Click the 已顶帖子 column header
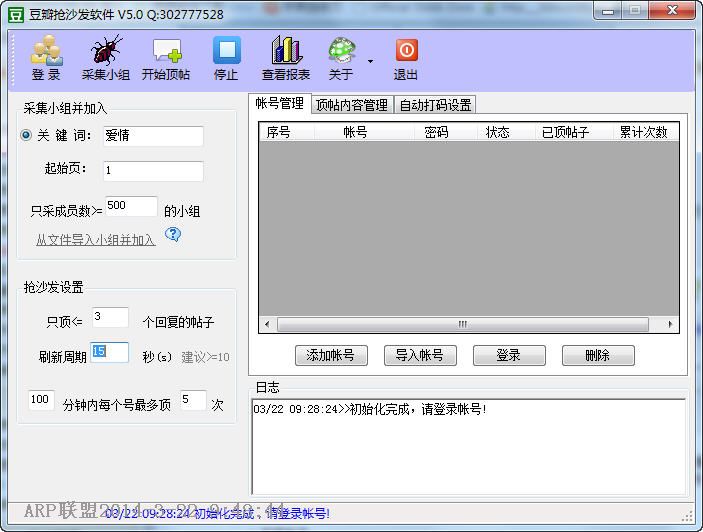Image resolution: width=703 pixels, height=532 pixels. [x=573, y=132]
